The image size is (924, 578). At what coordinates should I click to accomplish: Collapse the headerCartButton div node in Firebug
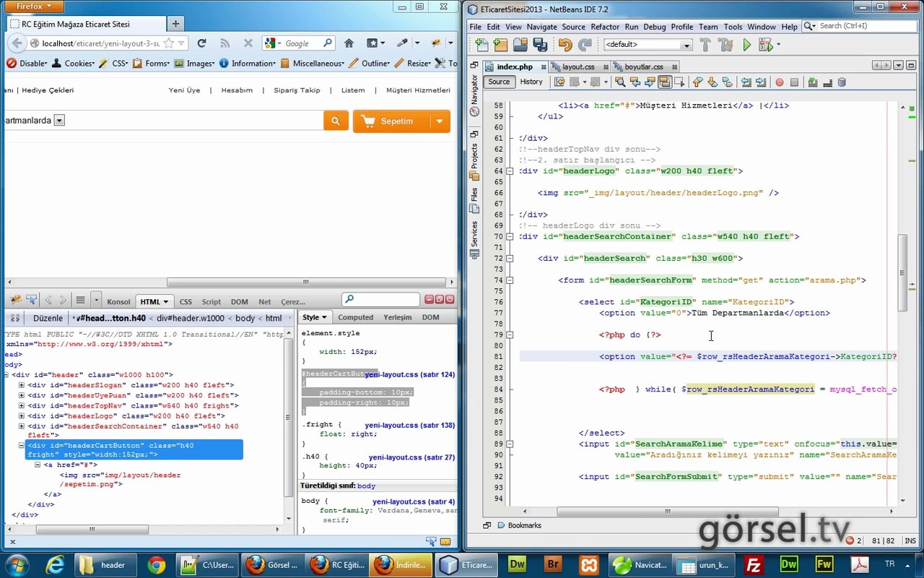22,446
